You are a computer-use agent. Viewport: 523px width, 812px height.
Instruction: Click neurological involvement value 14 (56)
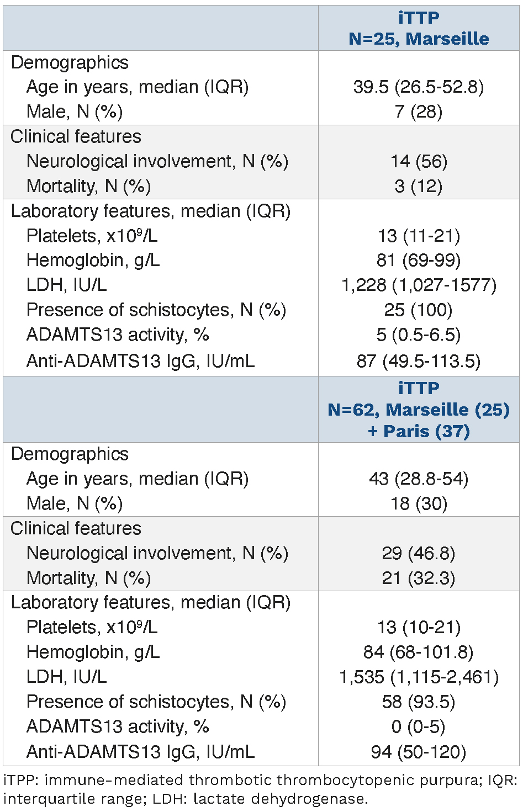pyautogui.click(x=419, y=161)
